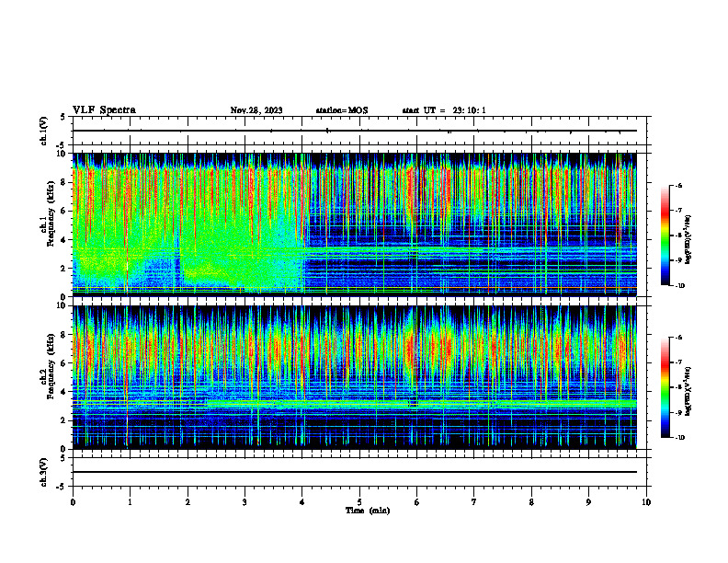Click the log(PSD) title beside ch.2 color scale
This screenshot has width=728, height=563.
tap(688, 392)
